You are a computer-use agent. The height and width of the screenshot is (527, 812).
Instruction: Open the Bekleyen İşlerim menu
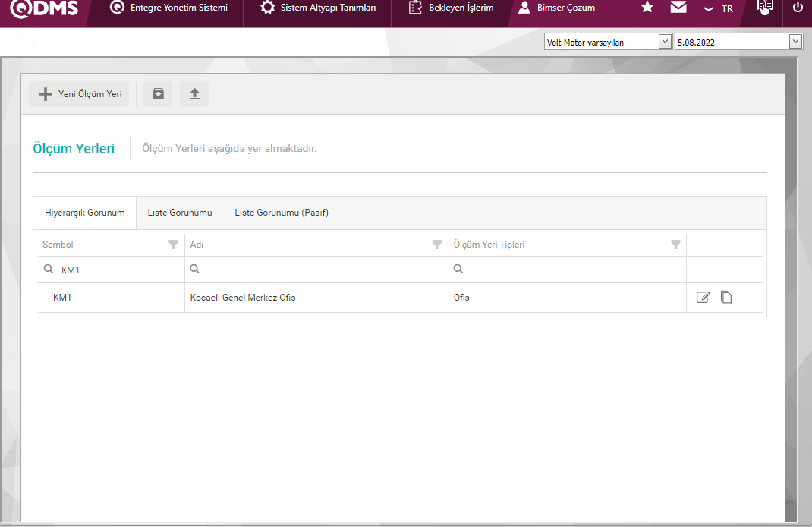451,8
